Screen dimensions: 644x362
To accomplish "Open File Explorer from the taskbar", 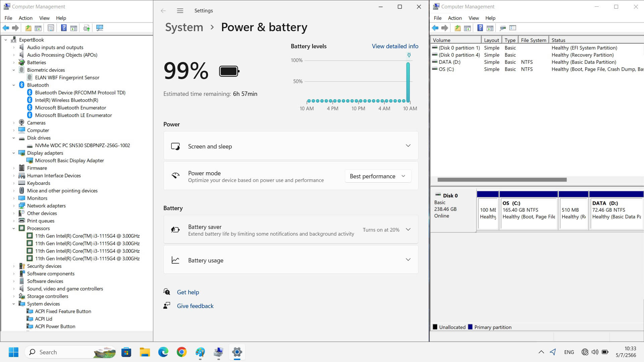I will pos(145,352).
